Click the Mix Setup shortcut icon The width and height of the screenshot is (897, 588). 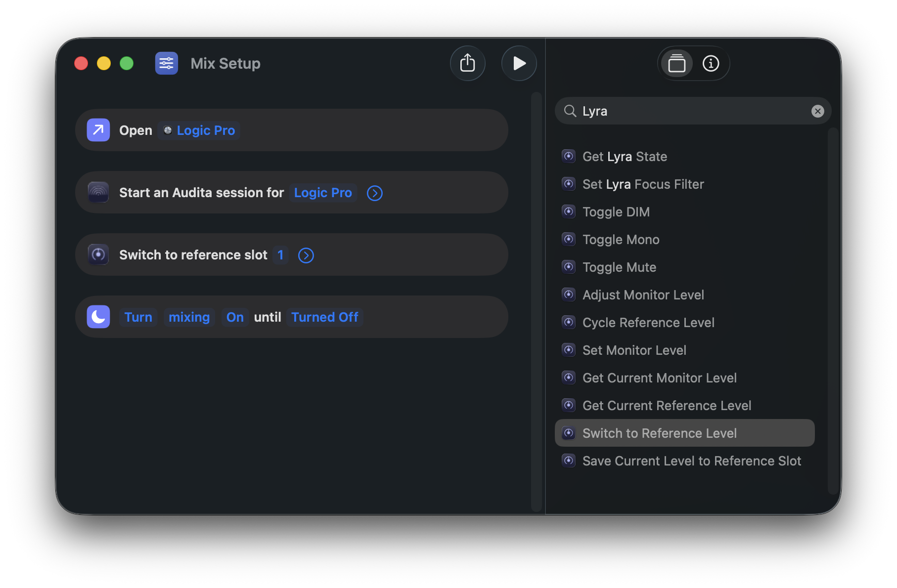click(x=167, y=63)
